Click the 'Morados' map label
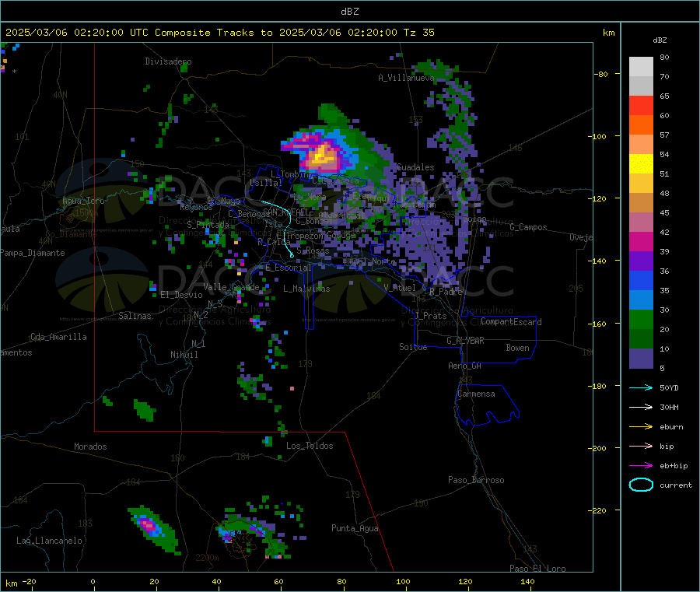Screen dimensions: 700x592 90,447
